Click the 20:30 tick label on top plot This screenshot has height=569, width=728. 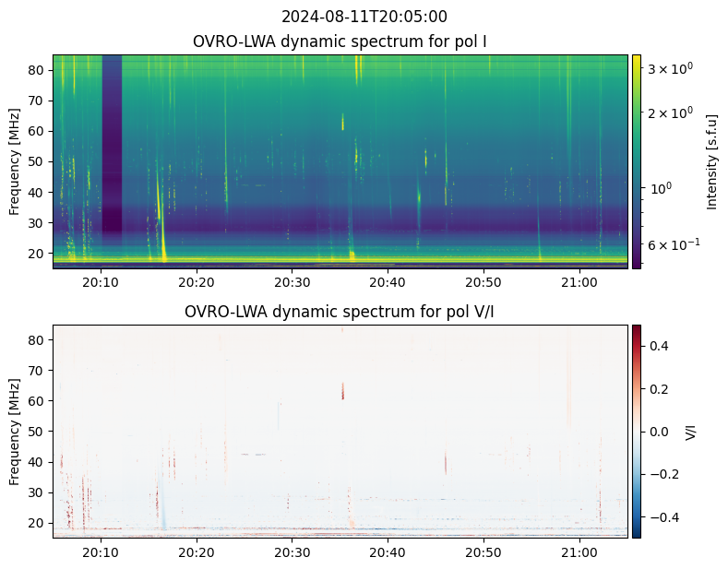pyautogui.click(x=292, y=282)
